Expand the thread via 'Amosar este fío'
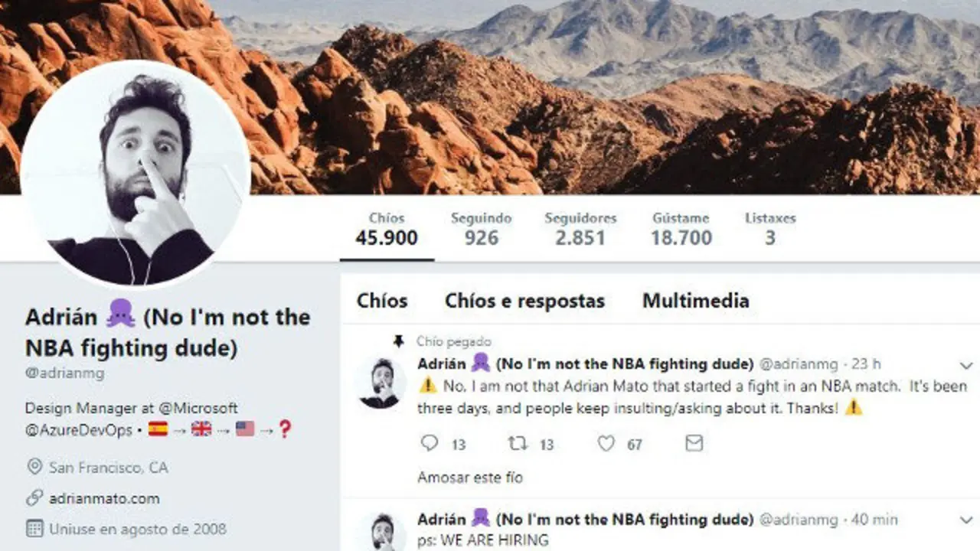Viewport: 980px width, 551px height. point(470,478)
